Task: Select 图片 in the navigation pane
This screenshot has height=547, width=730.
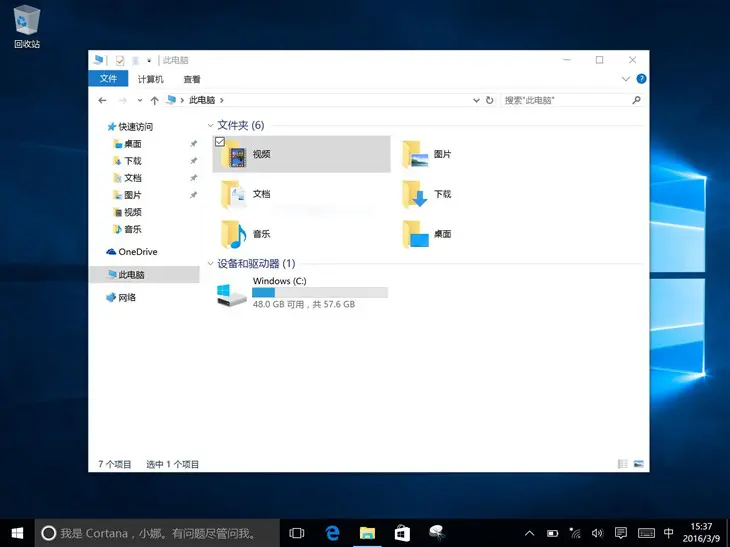Action: pos(128,195)
